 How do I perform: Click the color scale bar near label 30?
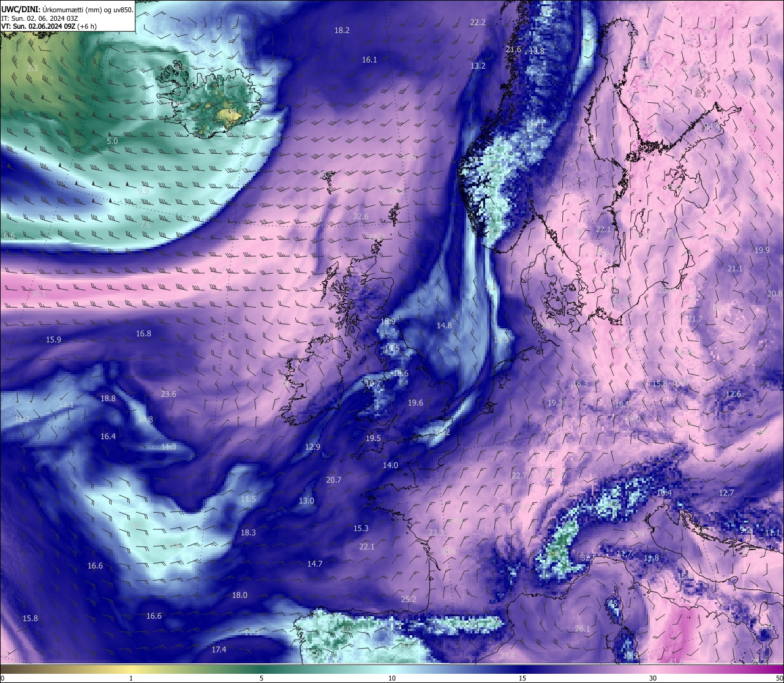point(653,669)
